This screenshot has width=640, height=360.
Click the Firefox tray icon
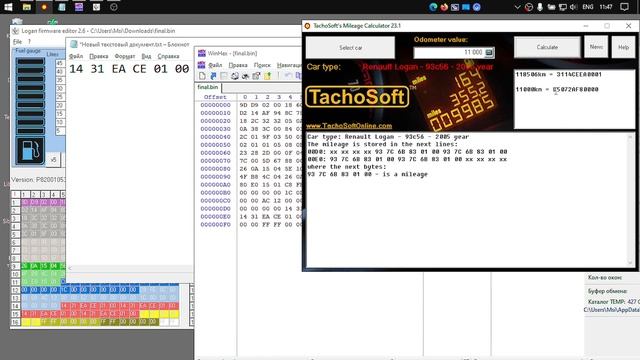(444, 7)
